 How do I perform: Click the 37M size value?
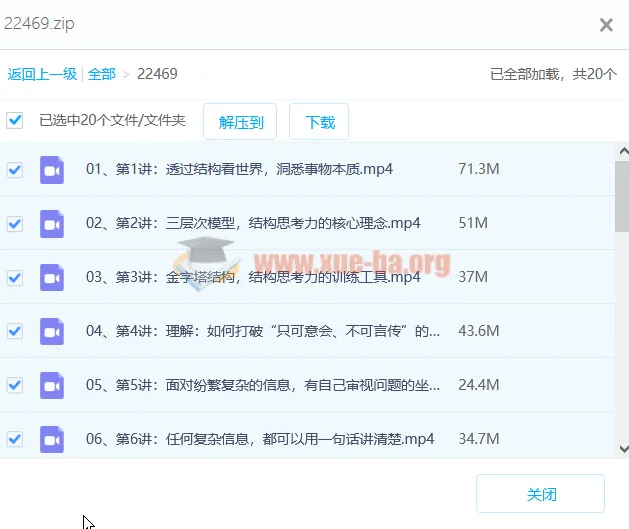tap(473, 277)
